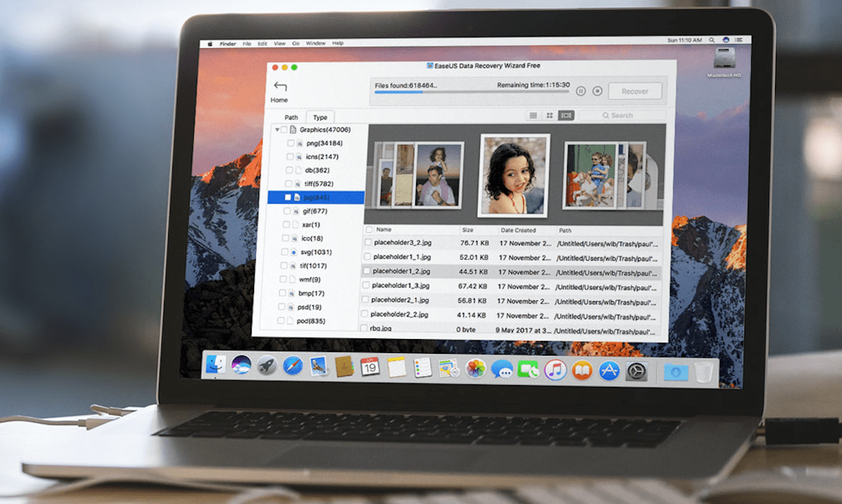This screenshot has width=842, height=504.
Task: Switch to list view mode
Action: click(x=533, y=115)
